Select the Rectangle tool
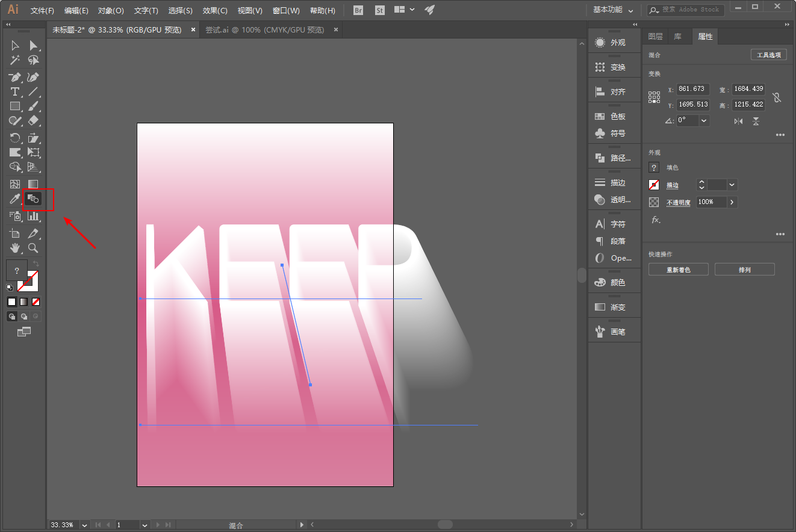 tap(15, 106)
